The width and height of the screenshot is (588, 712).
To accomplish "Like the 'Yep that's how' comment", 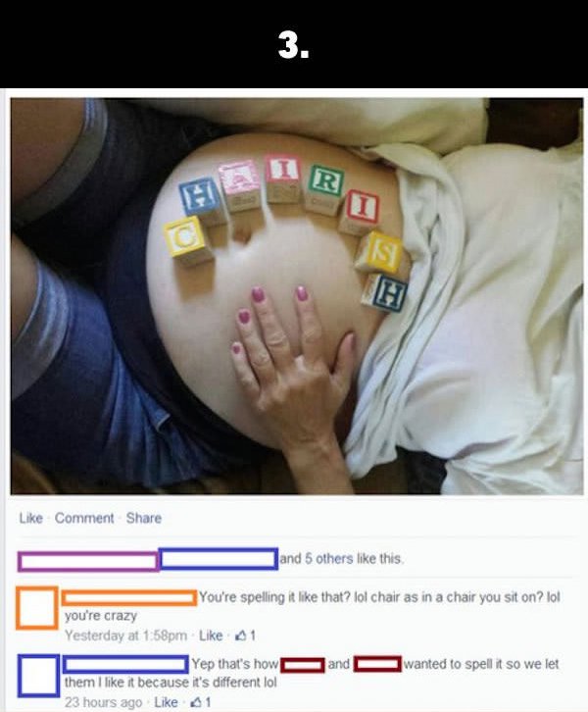I will pyautogui.click(x=166, y=702).
